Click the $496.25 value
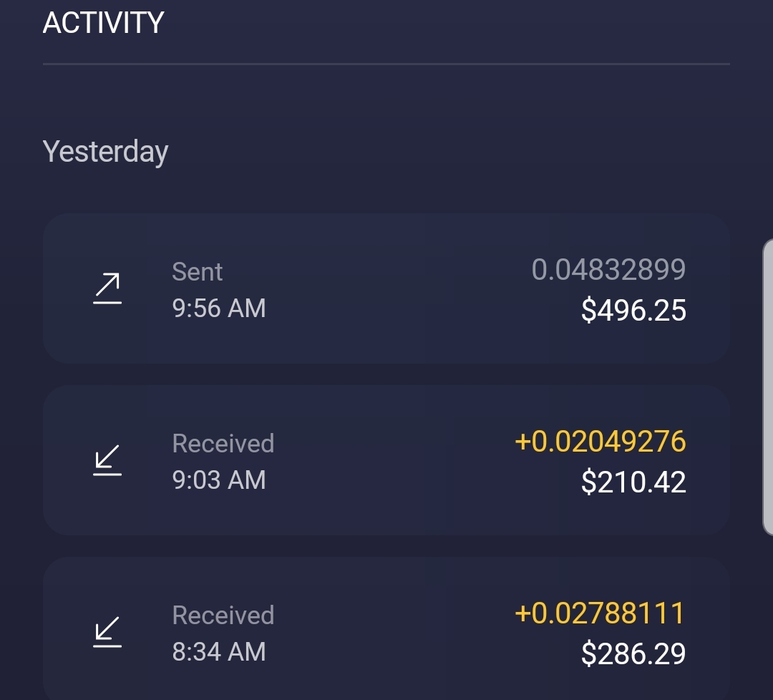773x700 pixels. [633, 311]
